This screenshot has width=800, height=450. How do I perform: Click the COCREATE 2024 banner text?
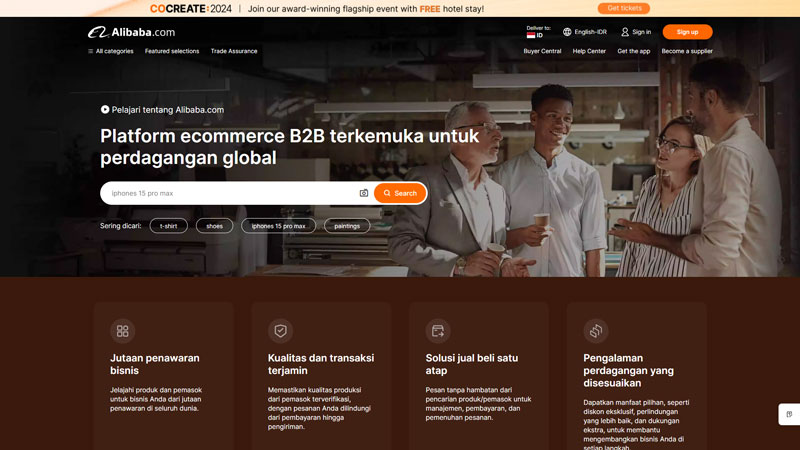[x=191, y=9]
